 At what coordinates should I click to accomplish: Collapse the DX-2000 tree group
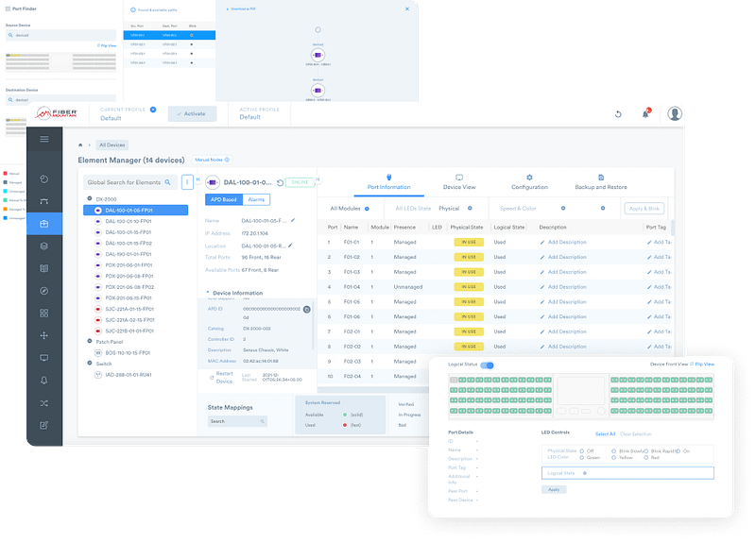[x=89, y=198]
